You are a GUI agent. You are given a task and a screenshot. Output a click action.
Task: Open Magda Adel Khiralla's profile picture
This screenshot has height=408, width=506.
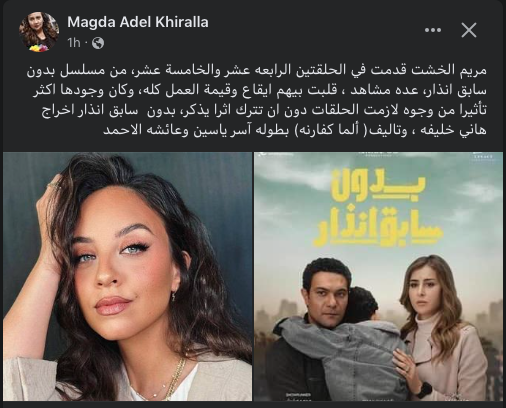click(39, 32)
